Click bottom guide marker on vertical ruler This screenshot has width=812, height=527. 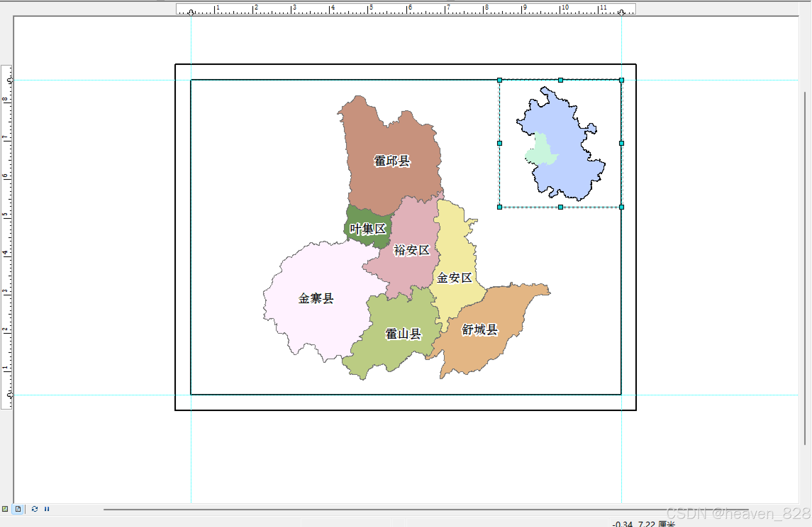tap(10, 395)
